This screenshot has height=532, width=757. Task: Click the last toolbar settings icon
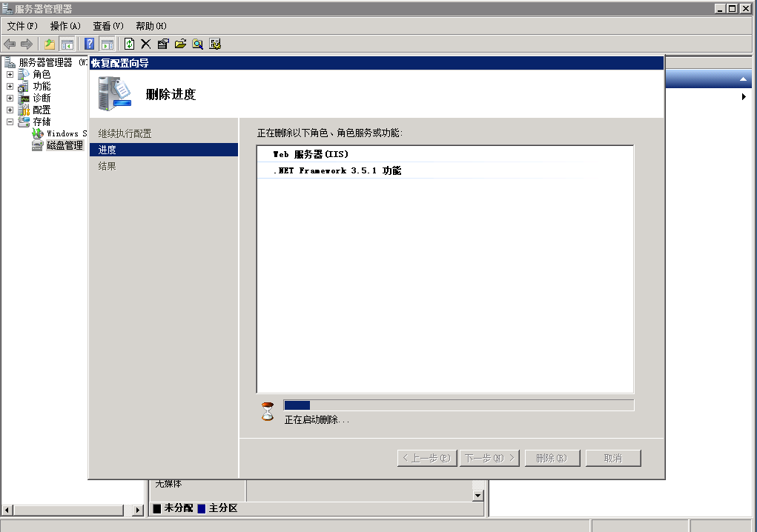tap(215, 44)
